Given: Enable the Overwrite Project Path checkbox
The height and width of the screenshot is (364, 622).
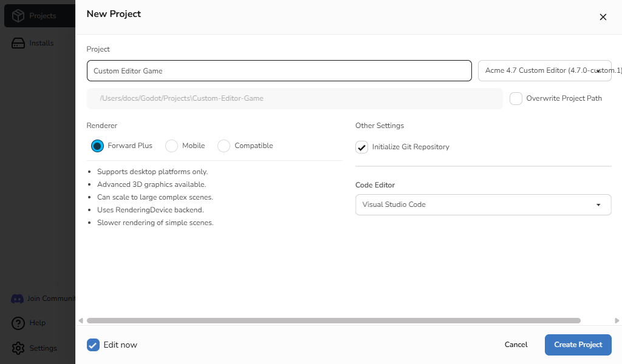Looking at the screenshot, I should coord(516,99).
